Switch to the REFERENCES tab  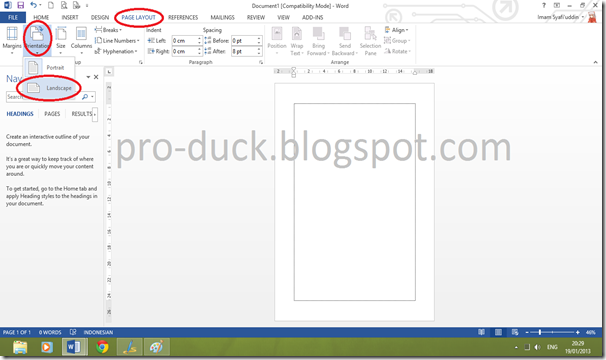[183, 17]
